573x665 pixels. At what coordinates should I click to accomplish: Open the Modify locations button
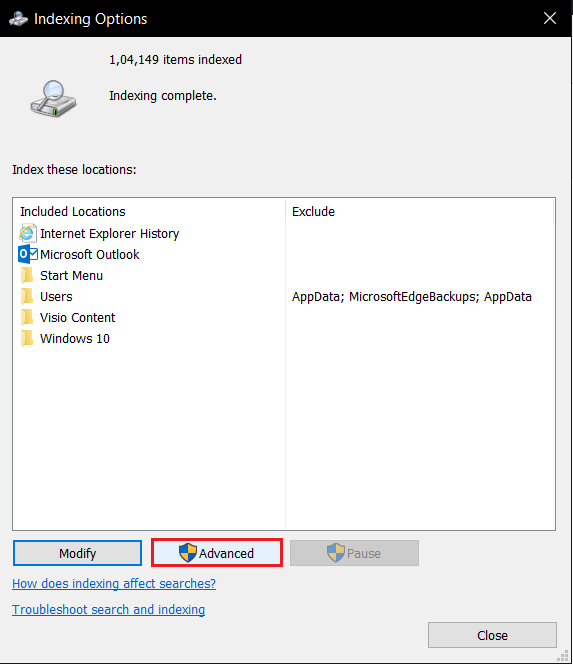pyautogui.click(x=77, y=553)
